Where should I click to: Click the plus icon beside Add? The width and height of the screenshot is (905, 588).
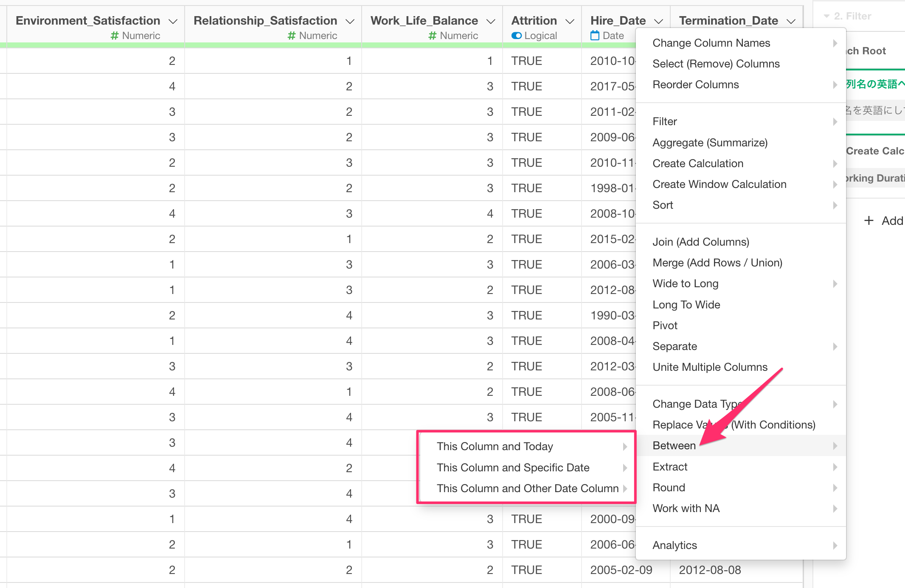pos(869,221)
